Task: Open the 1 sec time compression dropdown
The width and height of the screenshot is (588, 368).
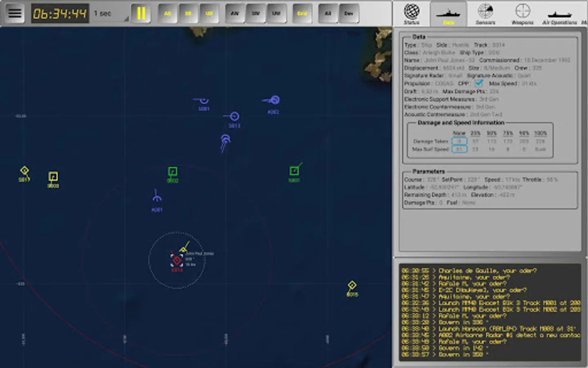Action: pyautogui.click(x=111, y=13)
